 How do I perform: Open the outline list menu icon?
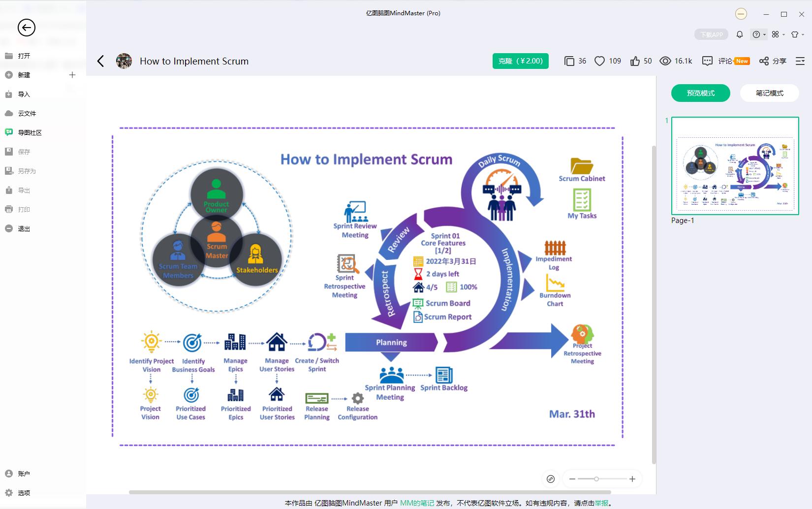click(800, 61)
